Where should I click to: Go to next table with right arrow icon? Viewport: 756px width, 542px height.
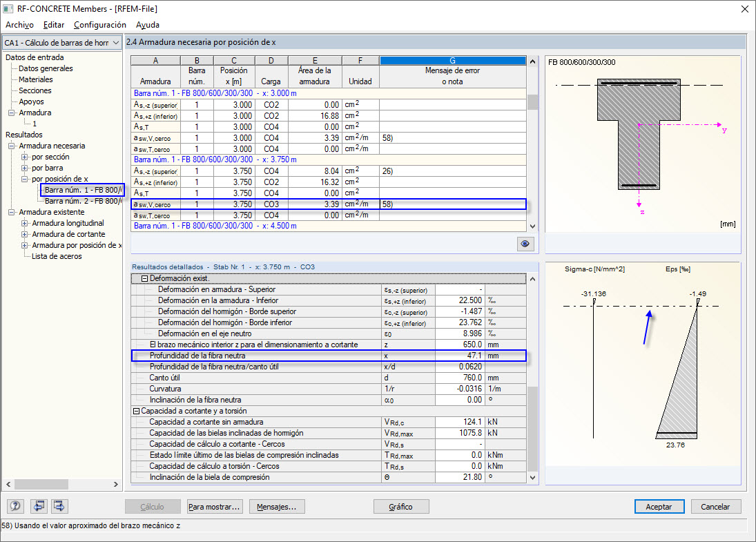(x=59, y=506)
